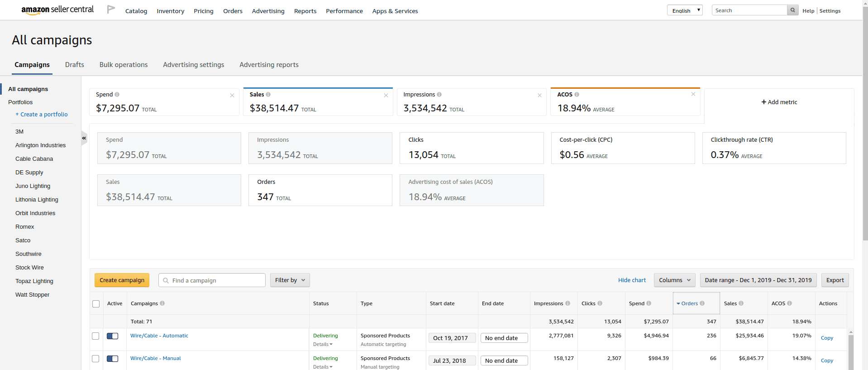Click the Orders column info icon
The height and width of the screenshot is (370, 868).
coord(702,303)
